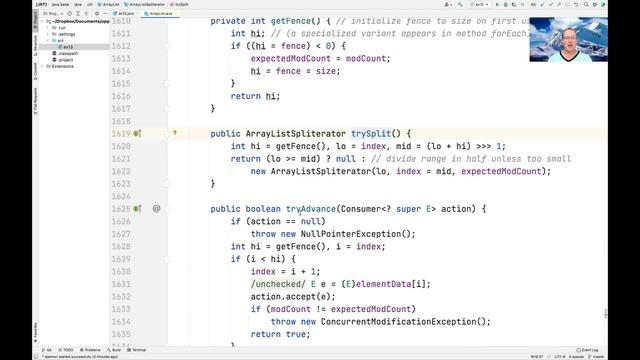Click the Build hammer icon
Screen dimensions: 640x360
(460, 4)
